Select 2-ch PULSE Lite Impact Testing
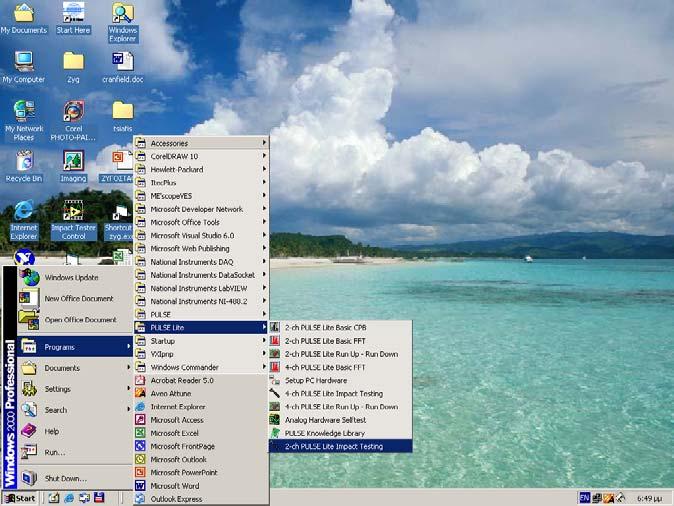 click(x=340, y=446)
